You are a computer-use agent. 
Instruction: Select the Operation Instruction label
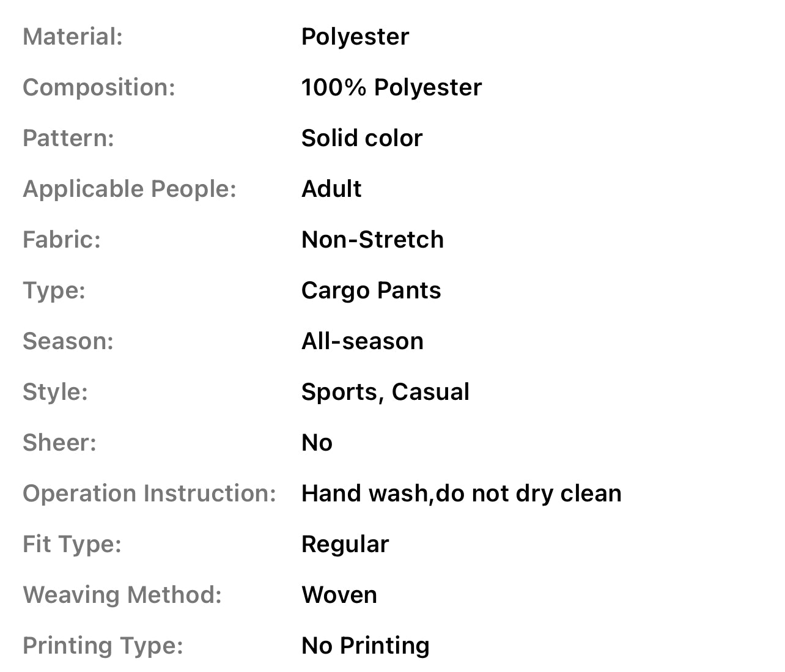click(150, 493)
